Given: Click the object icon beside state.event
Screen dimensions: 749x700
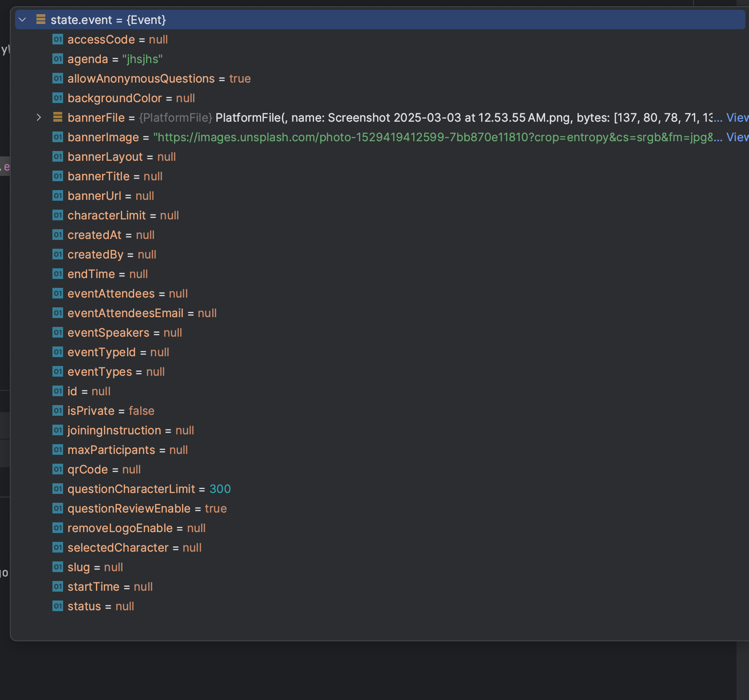Looking at the screenshot, I should [x=41, y=20].
